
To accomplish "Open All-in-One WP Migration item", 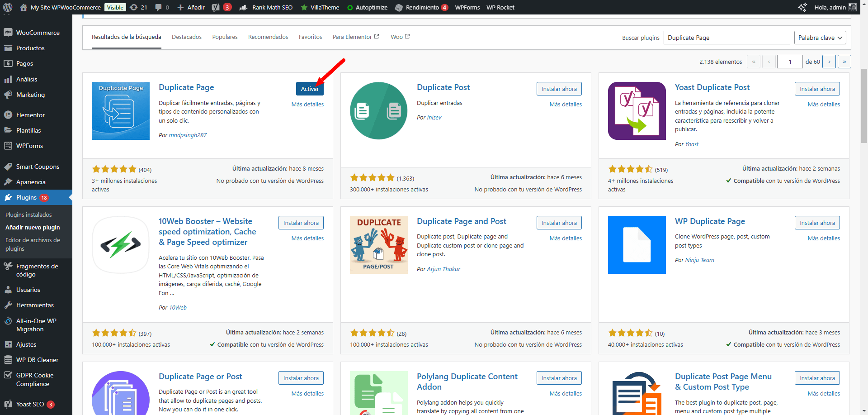I will point(36,325).
